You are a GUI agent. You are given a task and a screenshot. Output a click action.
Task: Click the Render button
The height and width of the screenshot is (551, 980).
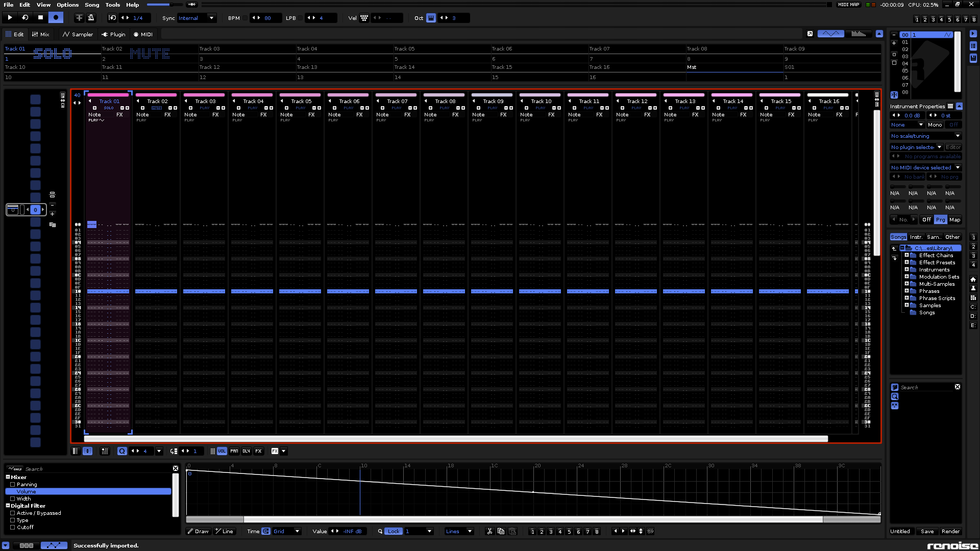pyautogui.click(x=950, y=532)
